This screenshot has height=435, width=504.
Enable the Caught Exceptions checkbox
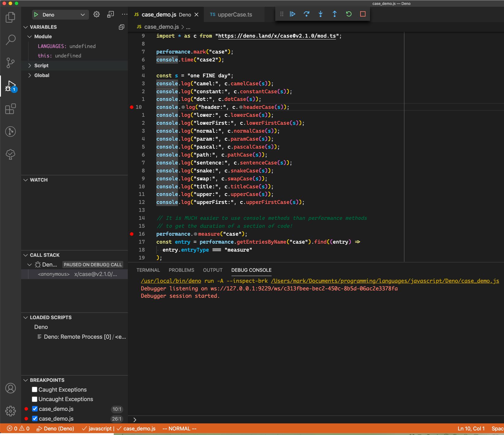pos(35,389)
